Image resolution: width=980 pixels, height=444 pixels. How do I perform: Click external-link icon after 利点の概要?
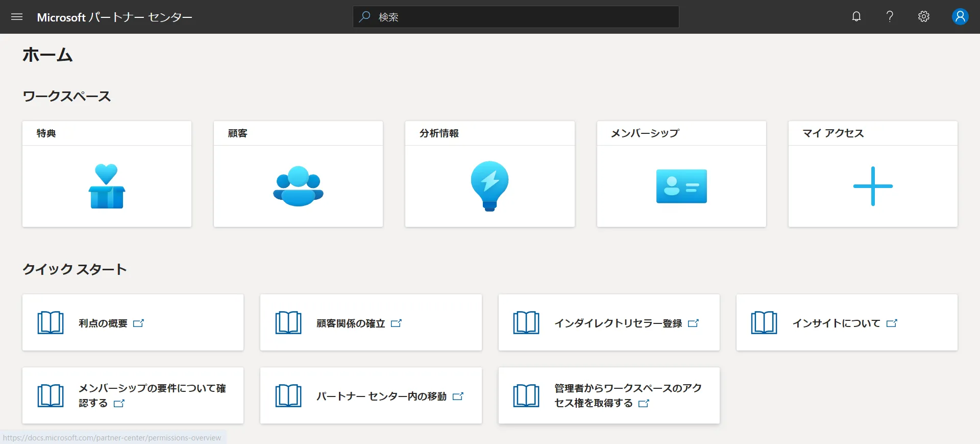139,323
